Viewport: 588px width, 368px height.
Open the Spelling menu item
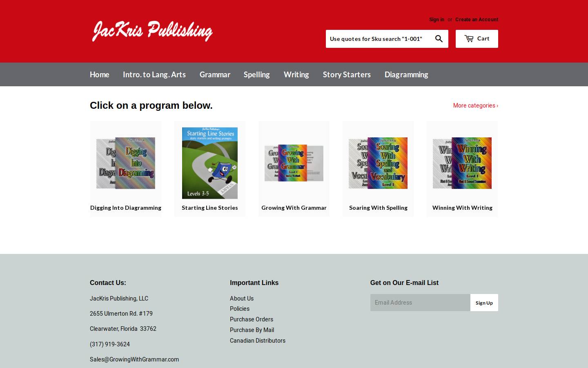click(257, 74)
